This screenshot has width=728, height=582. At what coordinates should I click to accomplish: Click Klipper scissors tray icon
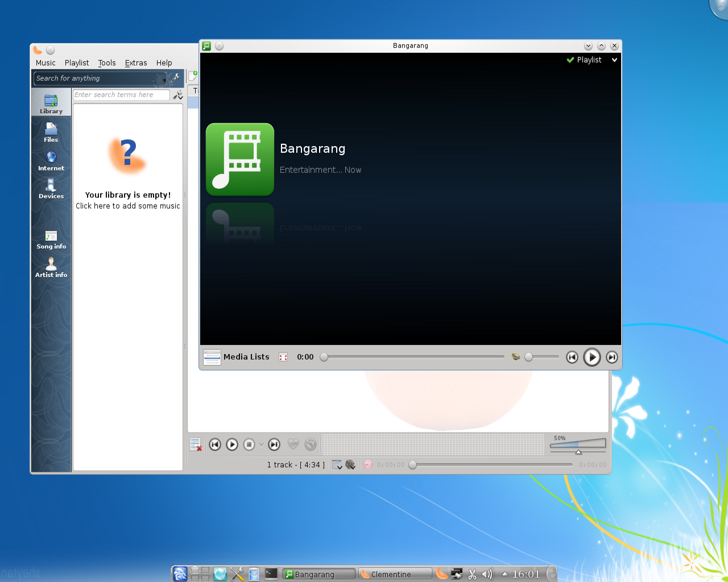click(x=472, y=574)
